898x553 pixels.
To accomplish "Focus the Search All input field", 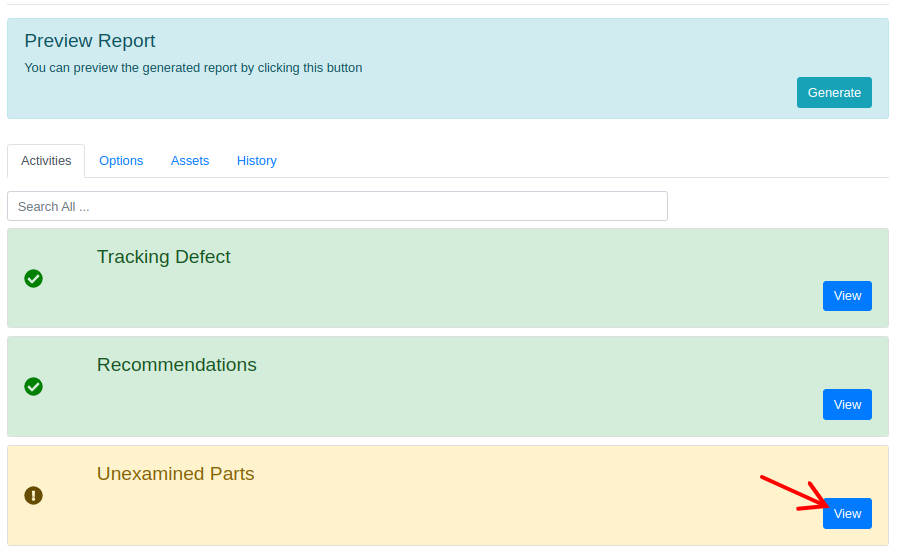I will click(337, 206).
